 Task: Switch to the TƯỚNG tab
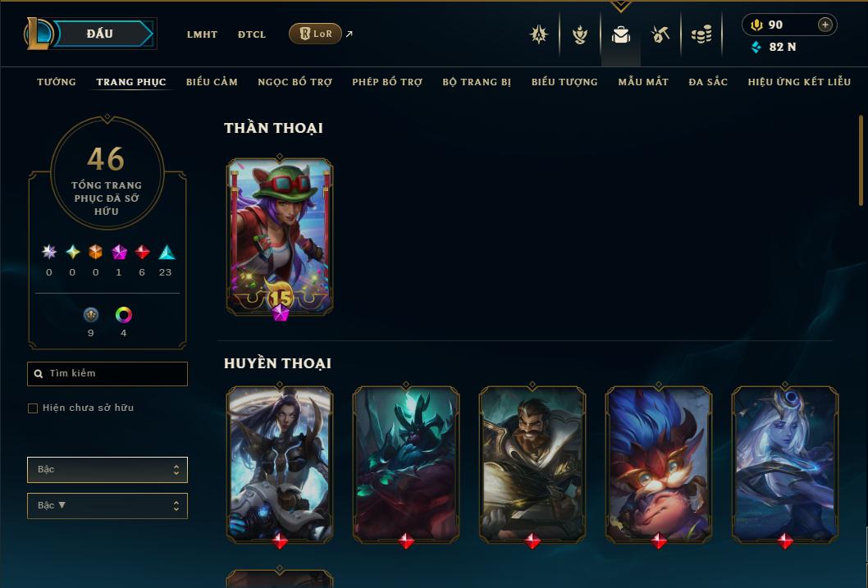click(57, 82)
